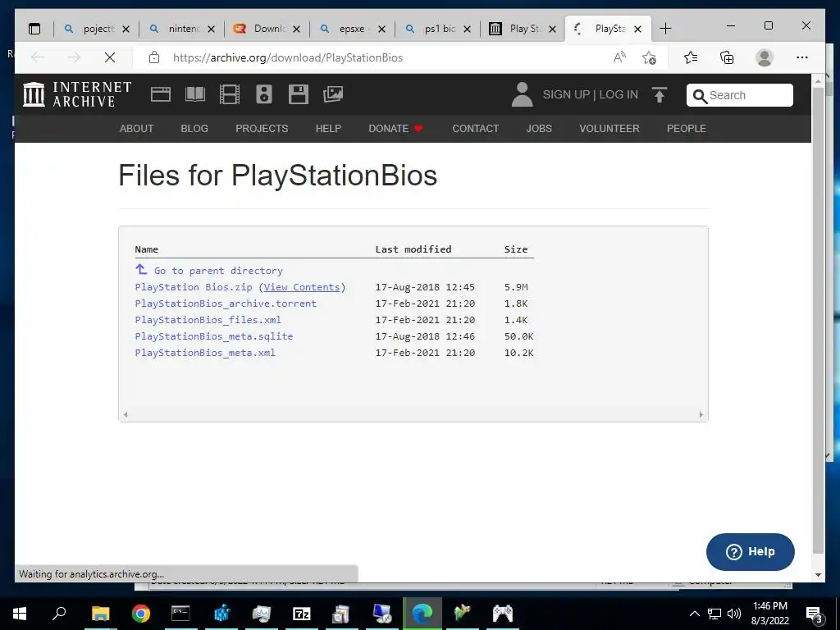Download PlayStation Bios.zip
Viewport: 840px width, 630px height.
(194, 287)
